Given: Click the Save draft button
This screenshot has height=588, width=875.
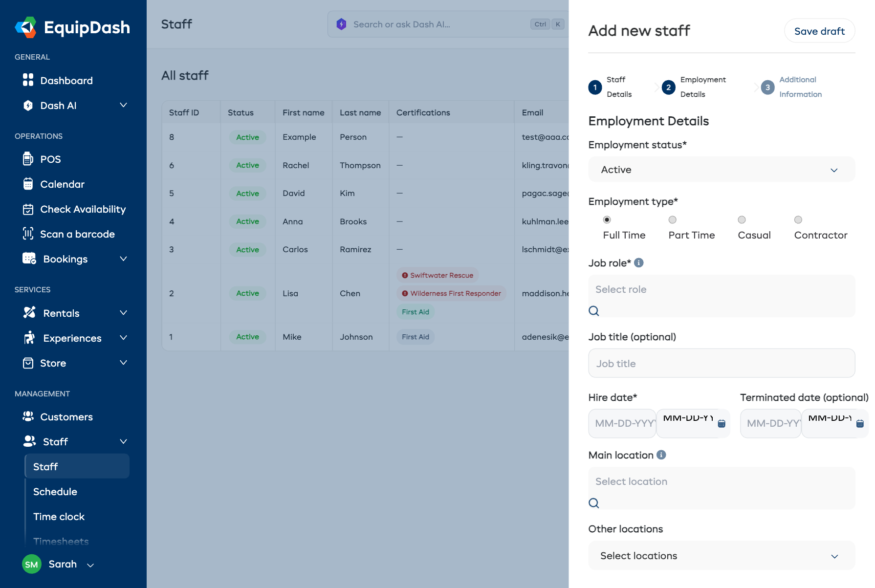Looking at the screenshot, I should (820, 31).
